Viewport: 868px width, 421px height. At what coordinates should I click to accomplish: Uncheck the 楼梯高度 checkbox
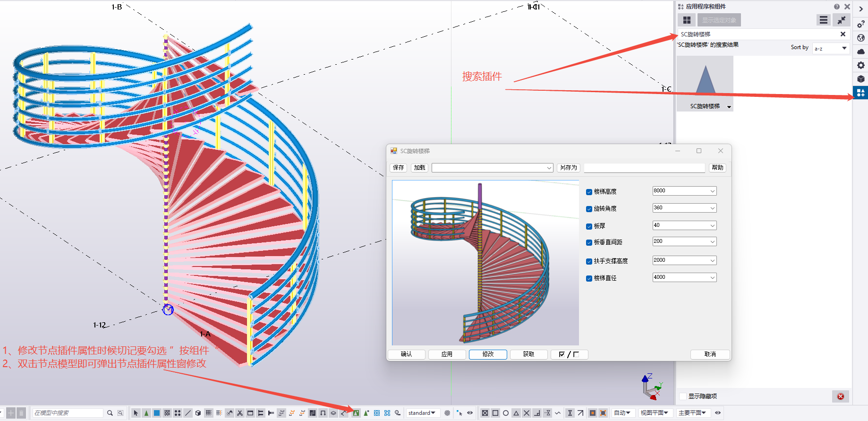(x=589, y=192)
